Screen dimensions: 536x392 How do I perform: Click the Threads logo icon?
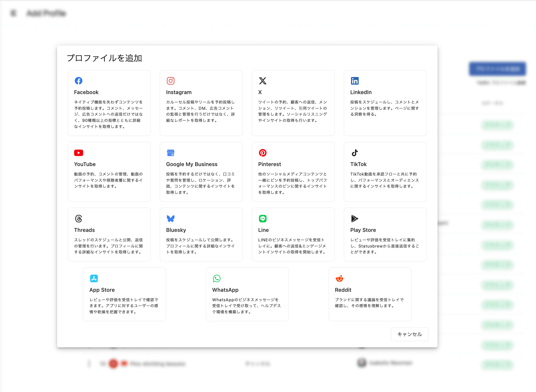click(78, 219)
